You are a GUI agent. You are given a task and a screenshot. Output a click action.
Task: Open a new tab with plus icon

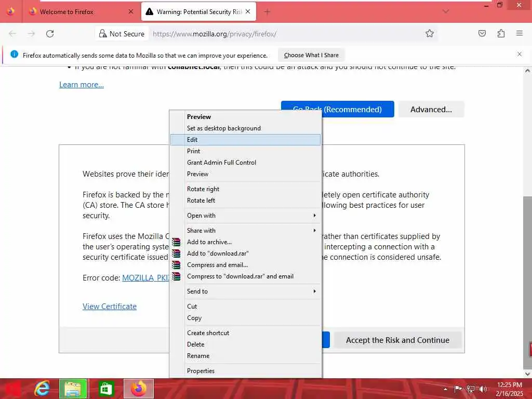(267, 12)
